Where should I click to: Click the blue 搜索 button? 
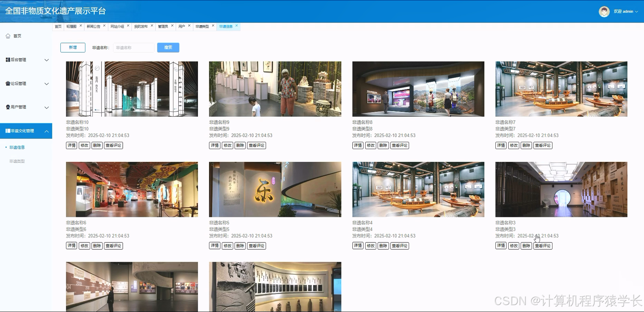168,48
